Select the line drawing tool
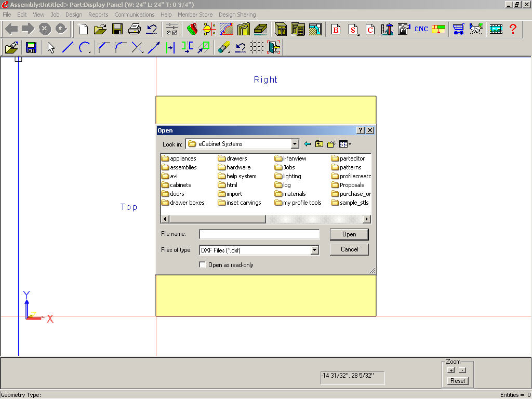 pos(68,47)
